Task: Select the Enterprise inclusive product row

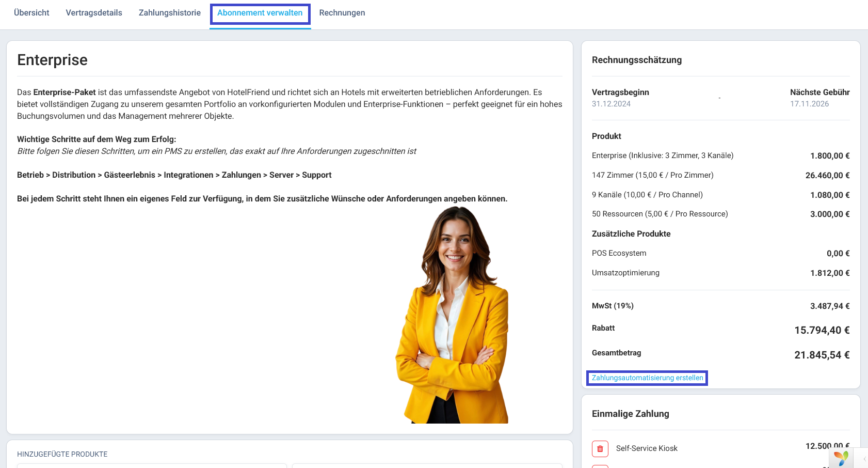Action: [721, 155]
